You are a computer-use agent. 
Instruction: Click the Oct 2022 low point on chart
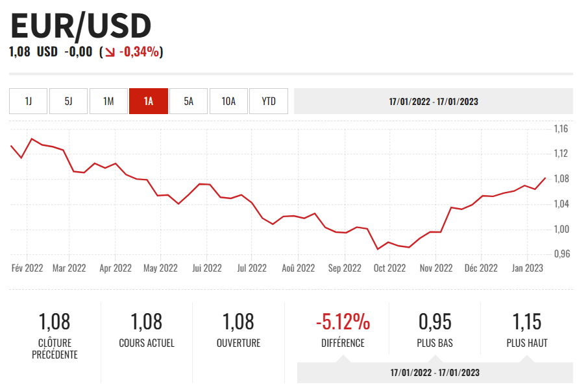pos(377,249)
